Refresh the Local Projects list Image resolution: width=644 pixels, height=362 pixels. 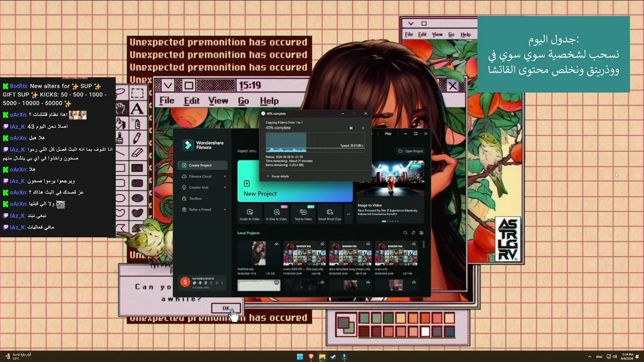[413, 233]
